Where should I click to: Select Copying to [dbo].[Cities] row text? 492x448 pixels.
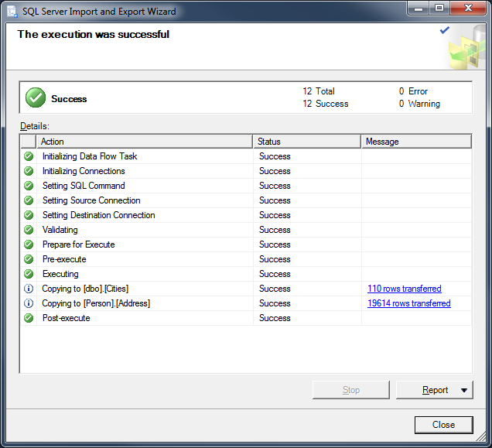(x=85, y=289)
